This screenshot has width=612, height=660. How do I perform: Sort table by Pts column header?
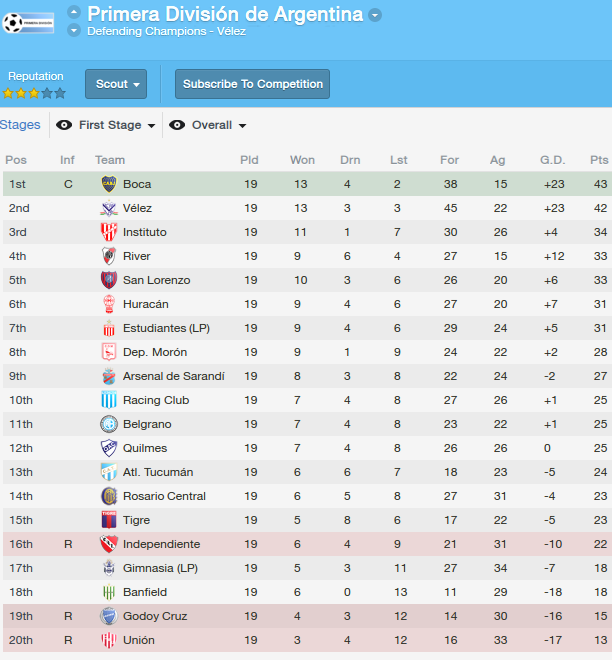(599, 160)
